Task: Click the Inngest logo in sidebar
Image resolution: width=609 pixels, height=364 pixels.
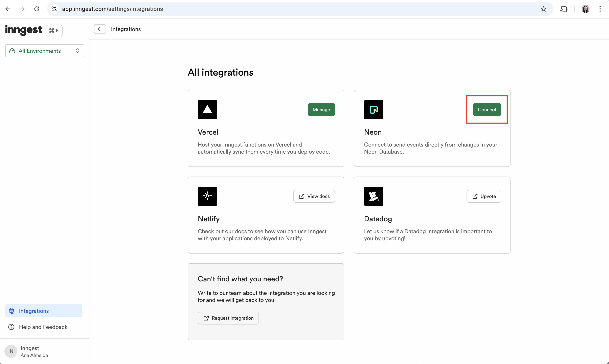Action: [23, 30]
